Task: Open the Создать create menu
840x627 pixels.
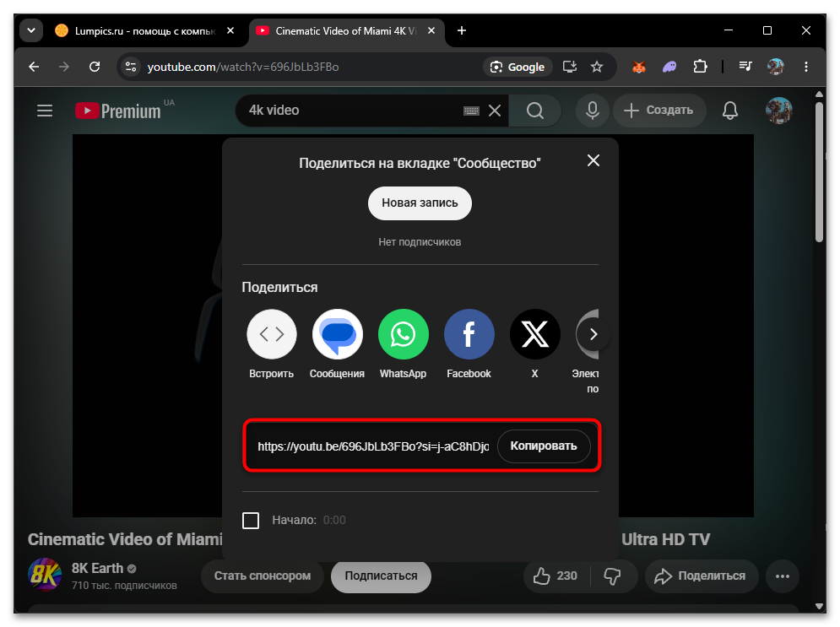Action: pyautogui.click(x=659, y=111)
